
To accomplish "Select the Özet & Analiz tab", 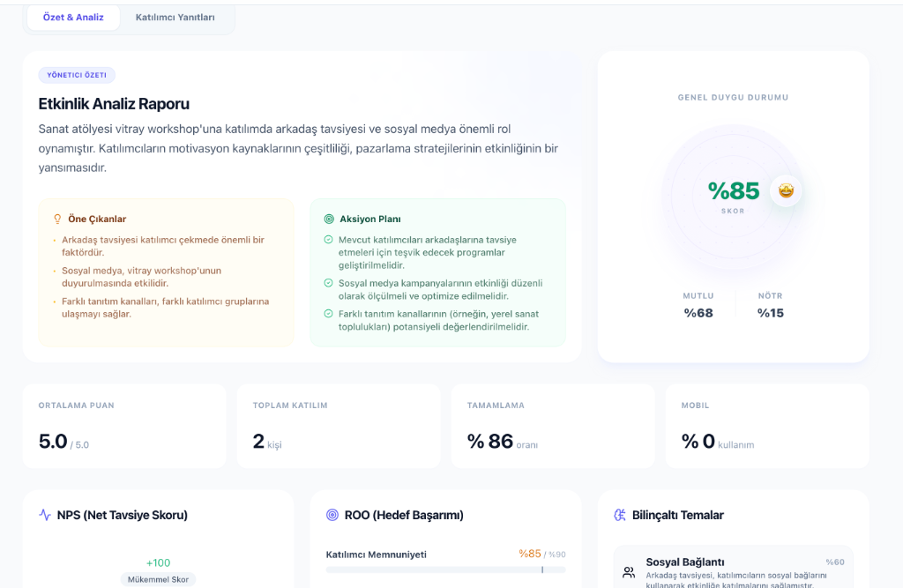I will 72,17.
